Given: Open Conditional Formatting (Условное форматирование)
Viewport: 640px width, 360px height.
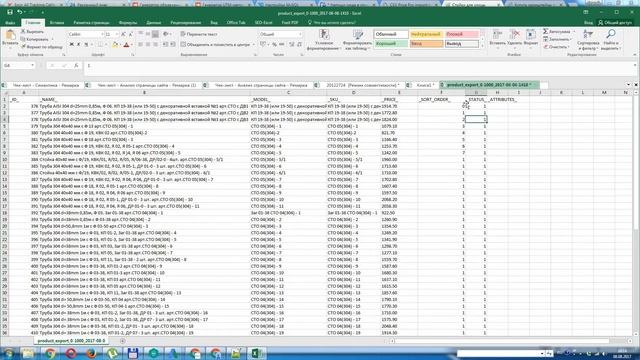Looking at the screenshot, I should 324,40.
